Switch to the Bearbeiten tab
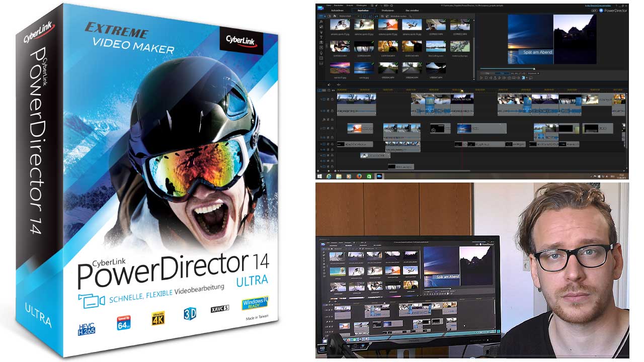The width and height of the screenshot is (644, 362). coord(363,11)
